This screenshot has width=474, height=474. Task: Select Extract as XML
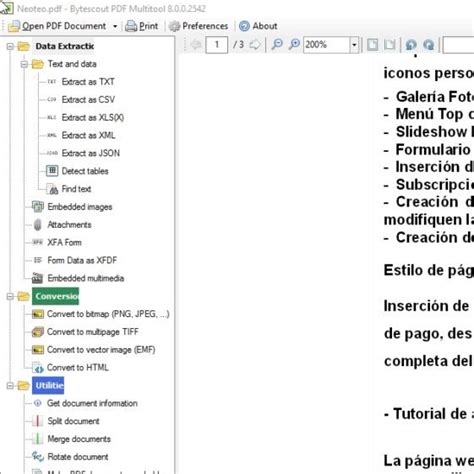[x=88, y=135]
